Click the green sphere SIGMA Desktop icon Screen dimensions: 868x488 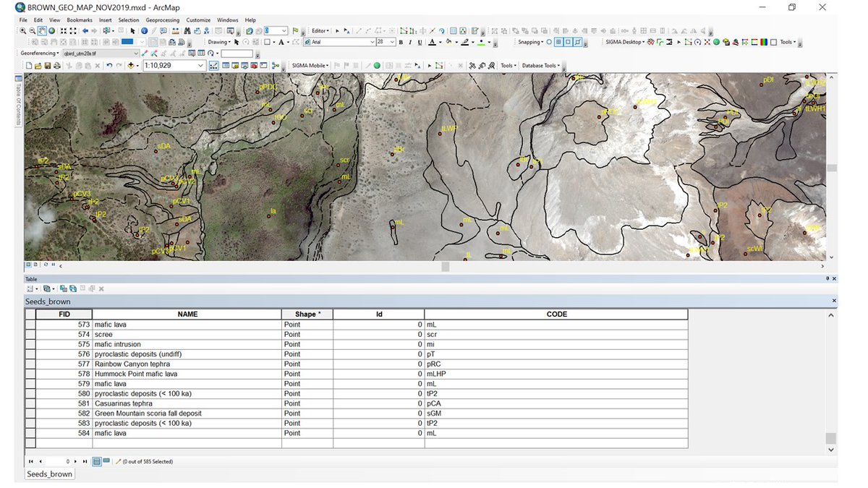pos(716,42)
